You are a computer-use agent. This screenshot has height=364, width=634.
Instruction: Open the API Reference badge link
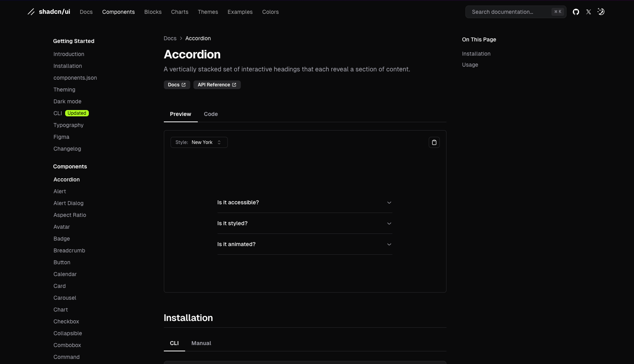(x=217, y=85)
